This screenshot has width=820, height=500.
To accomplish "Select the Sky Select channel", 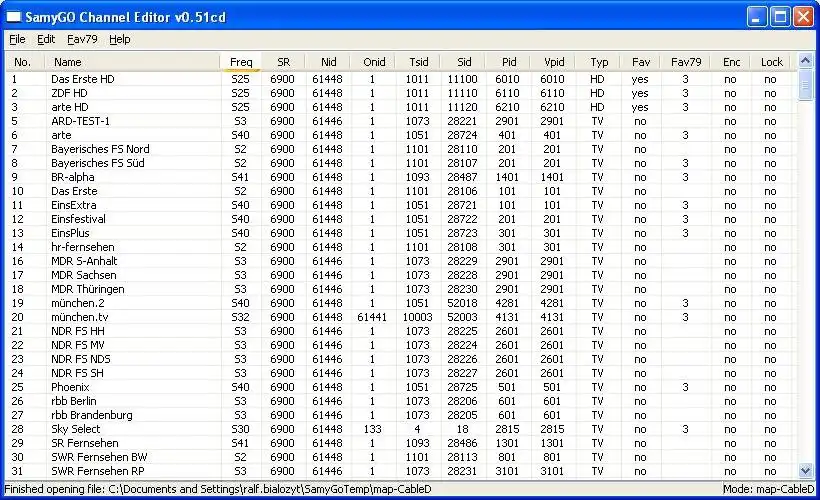I will 75,429.
